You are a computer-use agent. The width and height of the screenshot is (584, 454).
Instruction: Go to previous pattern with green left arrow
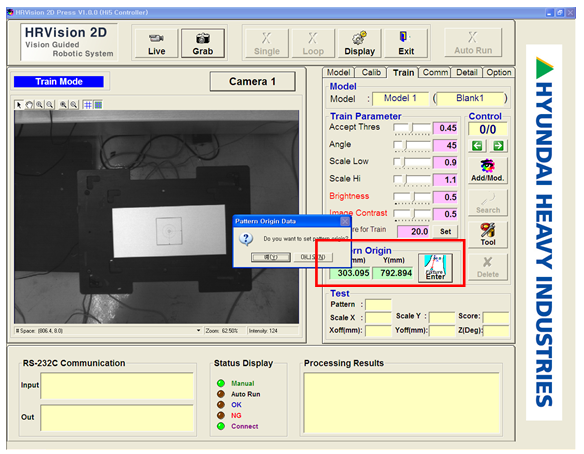coord(477,146)
